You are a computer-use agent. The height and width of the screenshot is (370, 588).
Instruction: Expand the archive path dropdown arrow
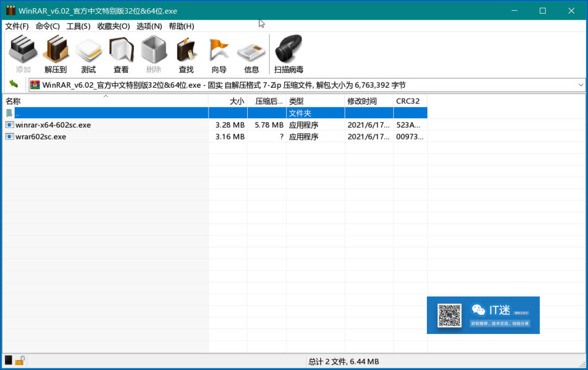[x=580, y=85]
